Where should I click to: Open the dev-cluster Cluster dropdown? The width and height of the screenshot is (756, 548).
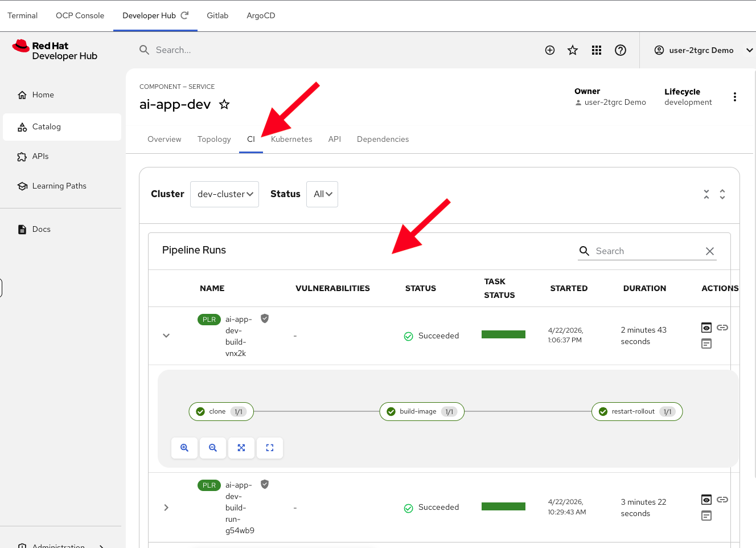pos(225,194)
